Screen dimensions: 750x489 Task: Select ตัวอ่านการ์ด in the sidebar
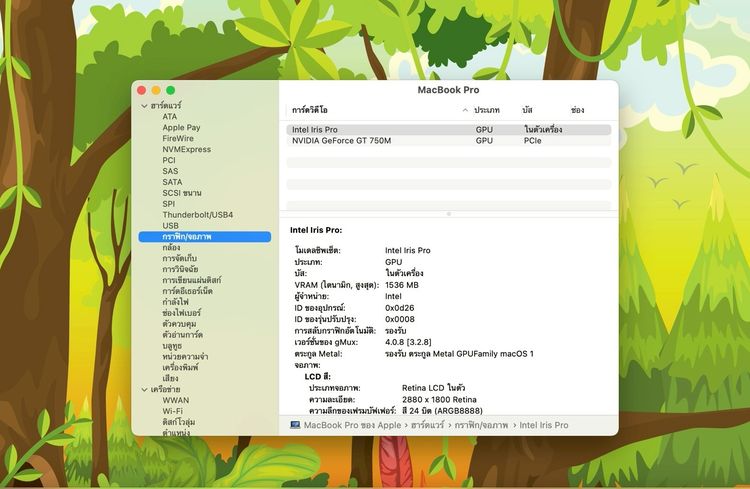click(x=182, y=334)
